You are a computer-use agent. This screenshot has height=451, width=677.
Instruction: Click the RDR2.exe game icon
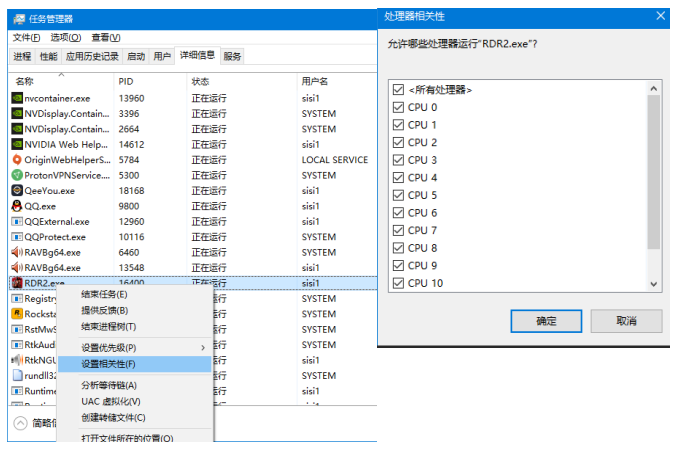[x=17, y=284]
